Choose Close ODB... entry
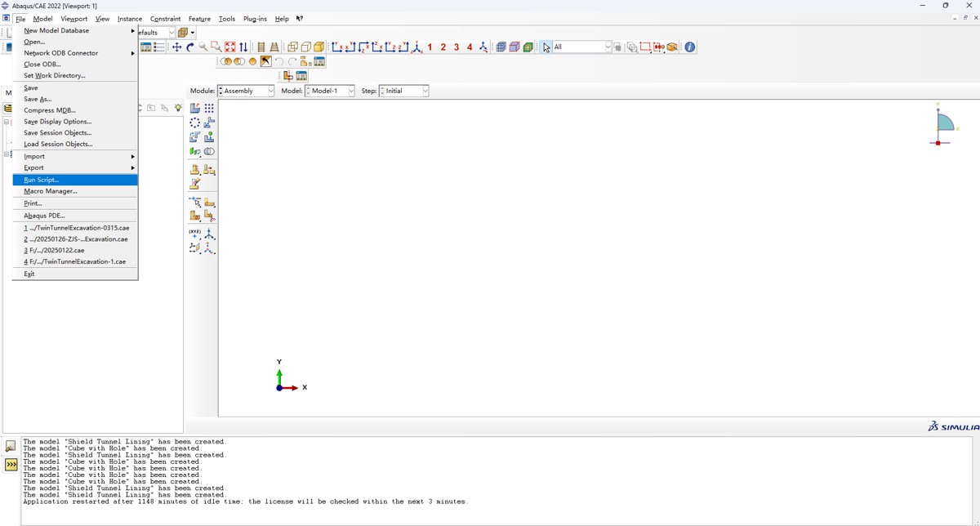 coord(75,65)
